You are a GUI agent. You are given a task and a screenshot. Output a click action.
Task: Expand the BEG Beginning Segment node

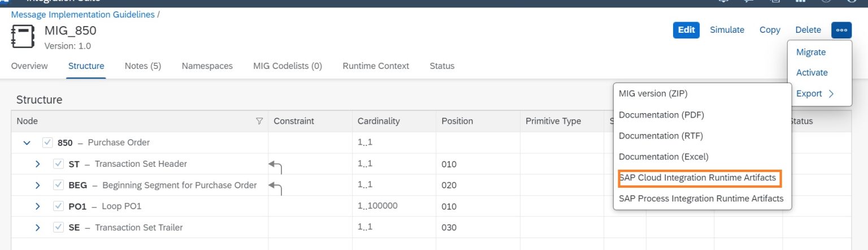point(38,186)
